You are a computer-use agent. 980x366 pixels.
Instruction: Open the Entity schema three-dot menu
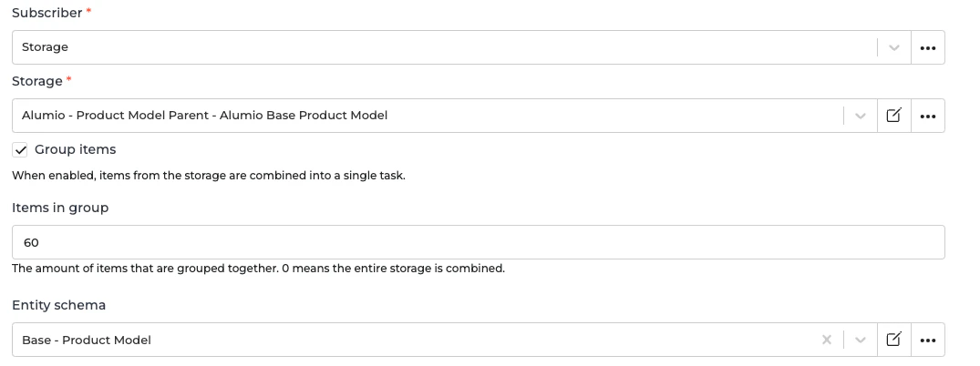click(928, 340)
